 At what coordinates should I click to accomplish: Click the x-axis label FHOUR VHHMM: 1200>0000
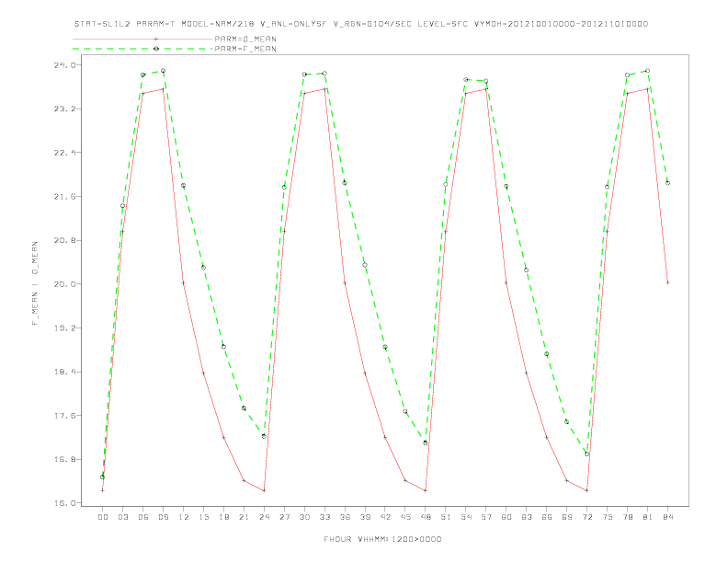point(382,539)
